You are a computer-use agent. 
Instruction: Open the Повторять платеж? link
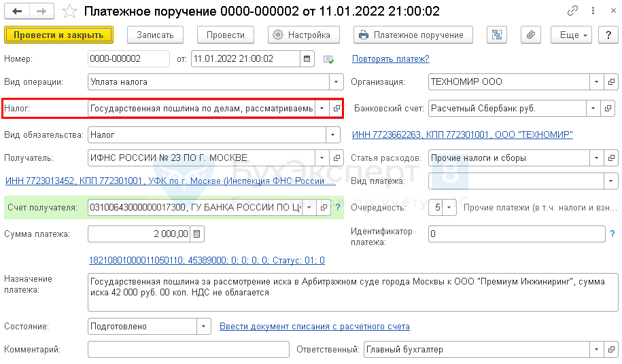[390, 59]
